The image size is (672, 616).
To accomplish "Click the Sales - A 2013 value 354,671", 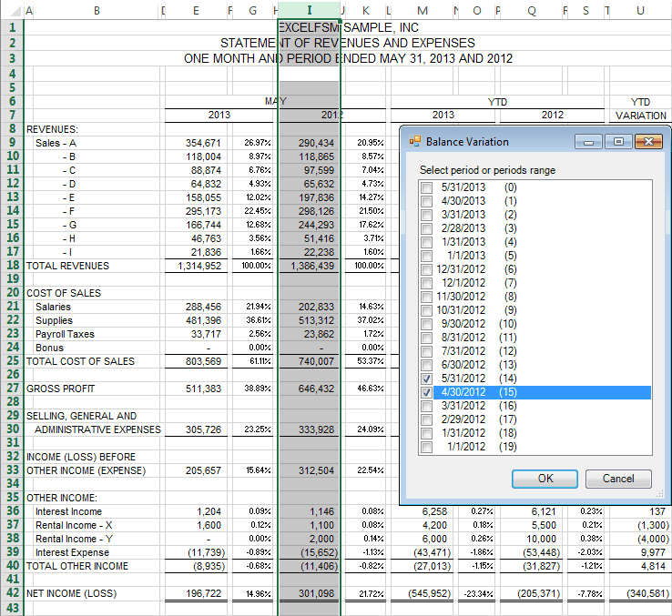I will 202,143.
